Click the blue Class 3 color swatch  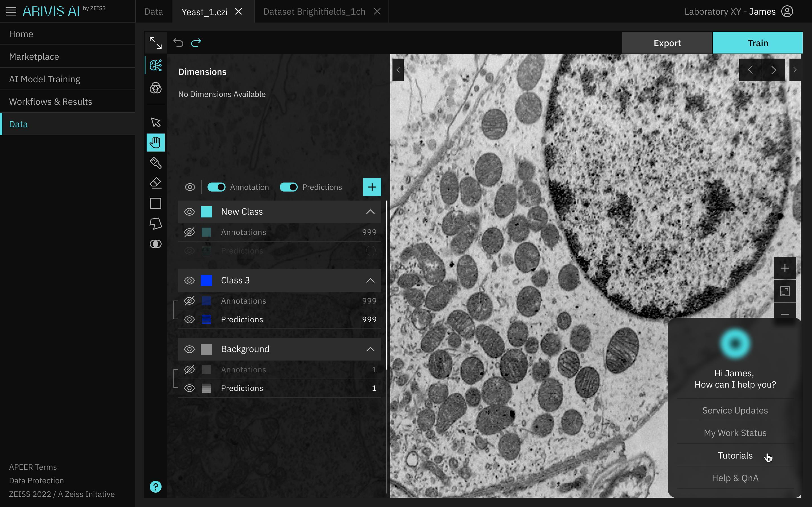(206, 281)
